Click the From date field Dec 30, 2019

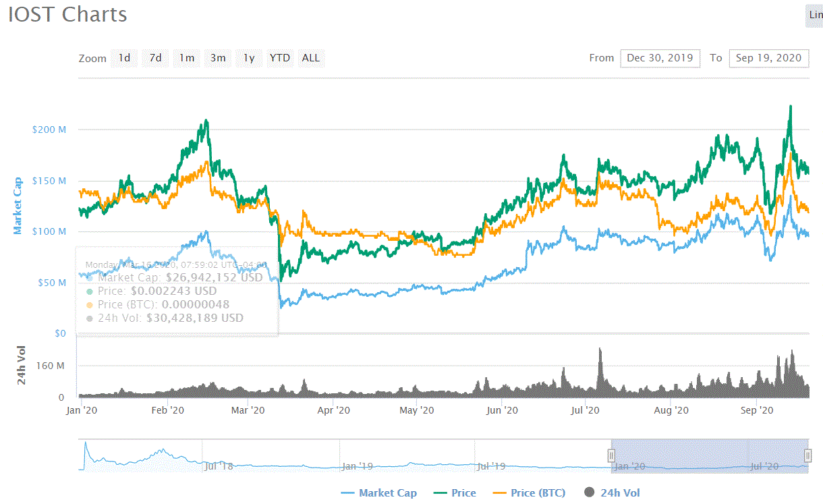click(660, 58)
